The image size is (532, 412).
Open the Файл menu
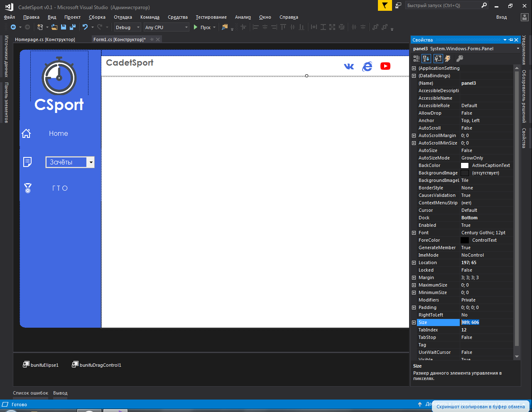point(10,17)
